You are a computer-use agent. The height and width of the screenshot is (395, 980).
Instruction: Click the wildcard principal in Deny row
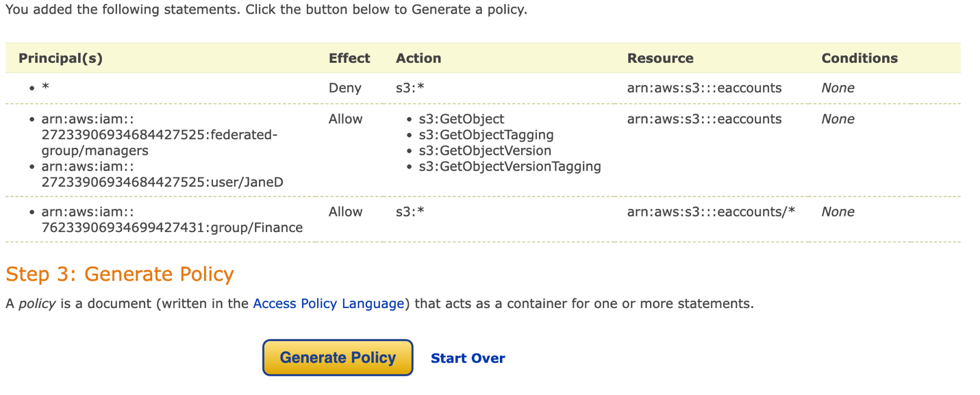coord(45,88)
